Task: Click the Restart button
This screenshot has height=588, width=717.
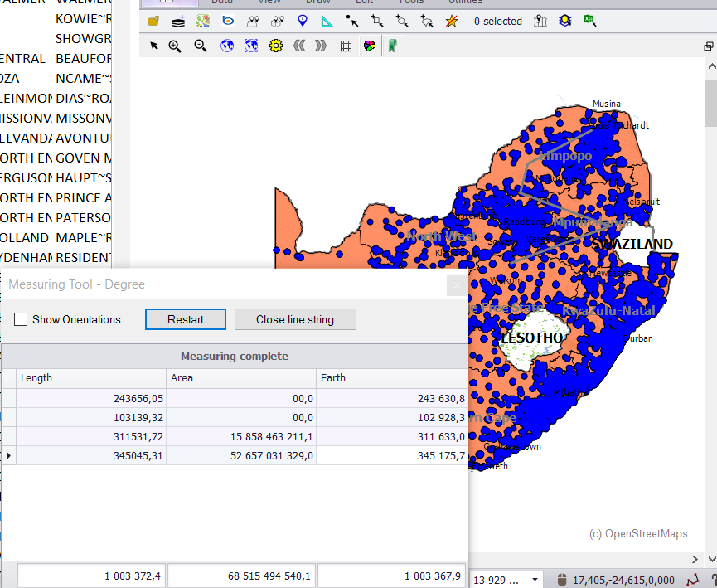Action: click(x=185, y=319)
